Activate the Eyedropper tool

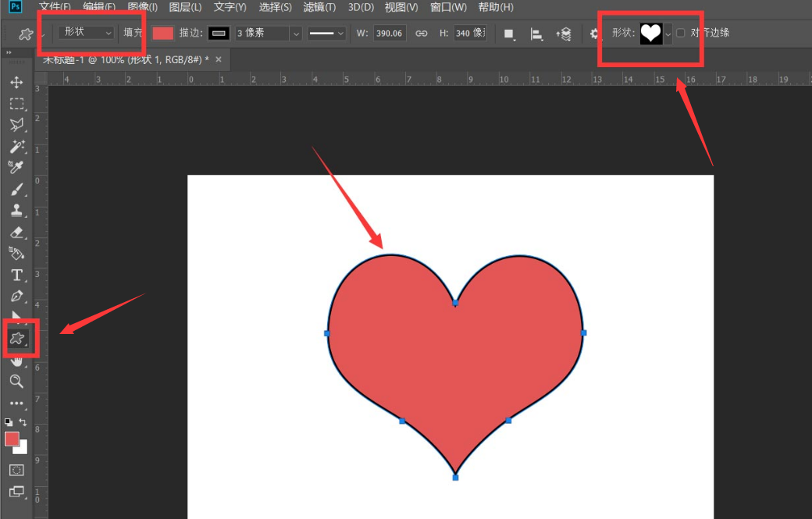[16, 167]
